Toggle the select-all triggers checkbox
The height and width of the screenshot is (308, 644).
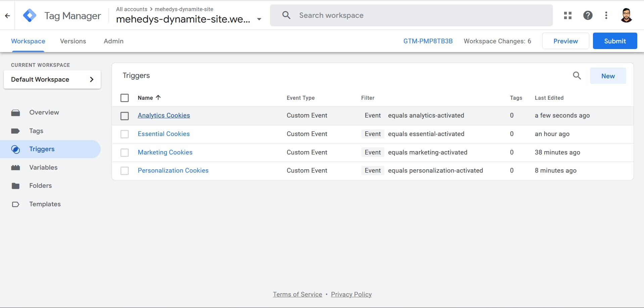[125, 98]
